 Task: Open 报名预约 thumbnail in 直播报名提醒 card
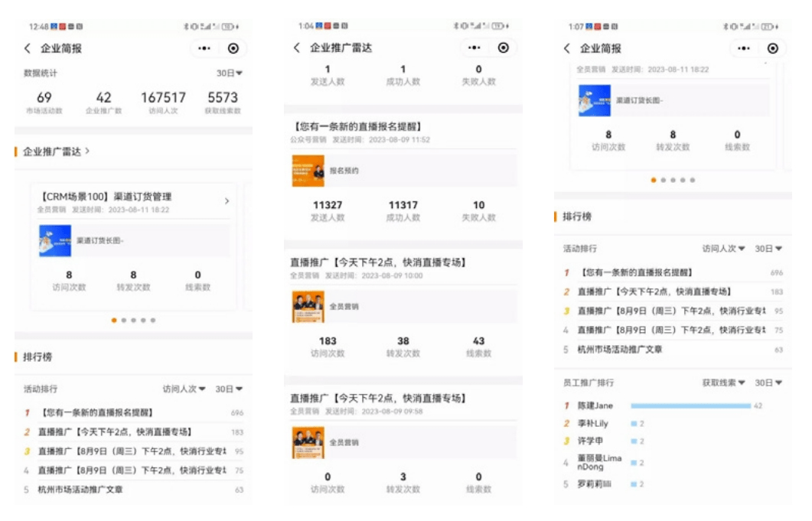[308, 171]
